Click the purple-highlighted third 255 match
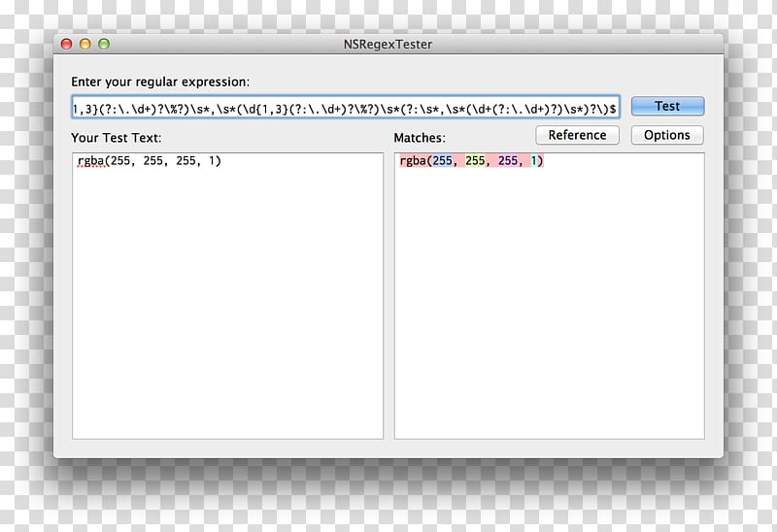Image resolution: width=777 pixels, height=532 pixels. [507, 160]
